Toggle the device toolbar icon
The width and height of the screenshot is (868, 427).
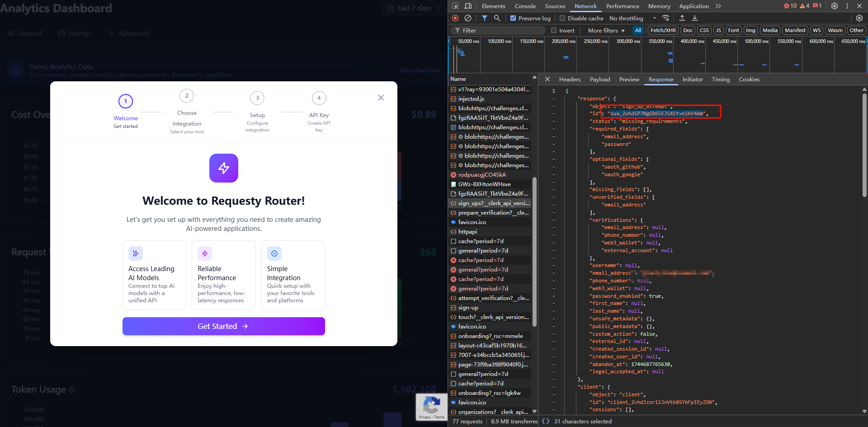click(x=468, y=6)
